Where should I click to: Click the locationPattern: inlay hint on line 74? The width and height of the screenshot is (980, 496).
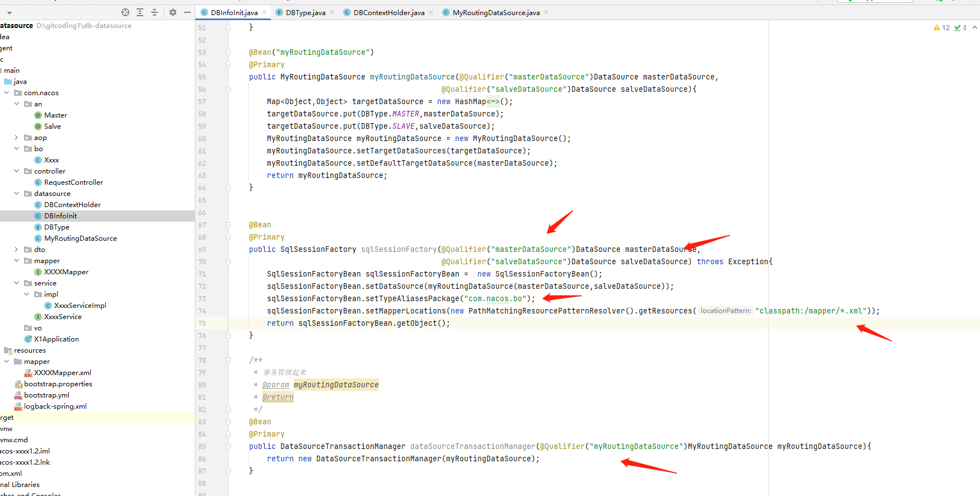726,311
